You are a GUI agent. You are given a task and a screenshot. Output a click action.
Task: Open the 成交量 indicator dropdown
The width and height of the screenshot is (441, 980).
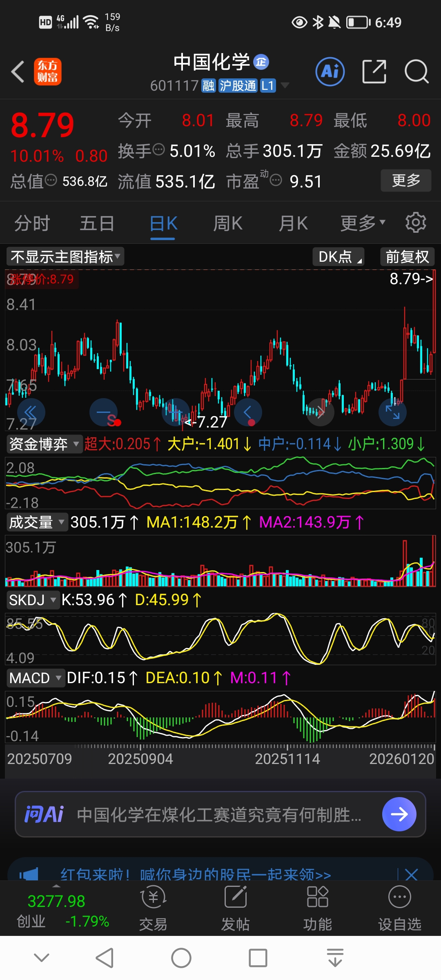click(37, 522)
